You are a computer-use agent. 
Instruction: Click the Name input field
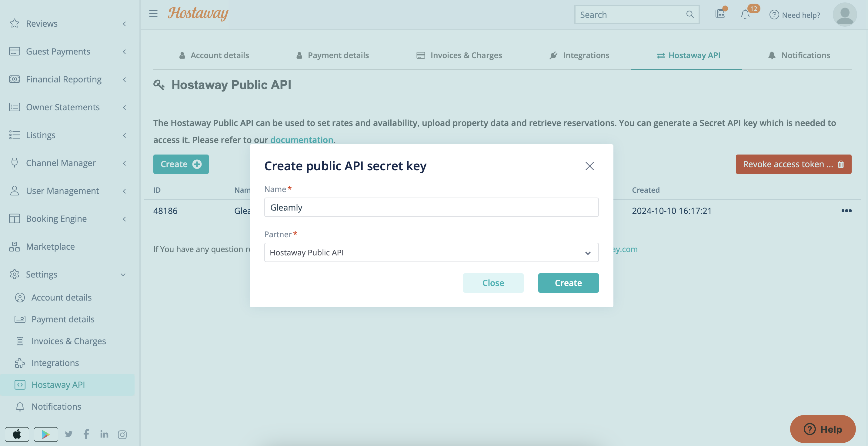point(431,207)
